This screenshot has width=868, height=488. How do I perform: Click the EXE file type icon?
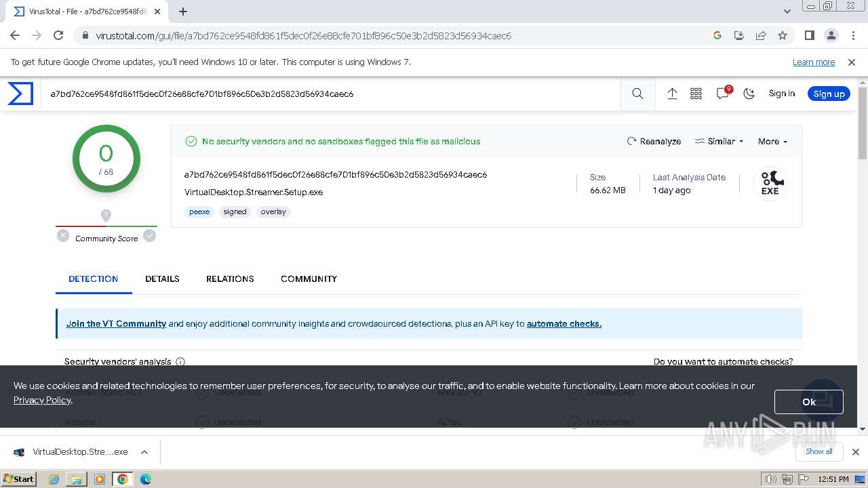click(770, 184)
